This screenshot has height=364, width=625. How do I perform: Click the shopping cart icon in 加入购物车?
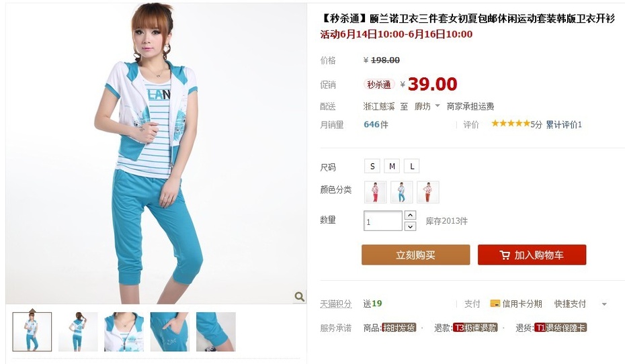(x=505, y=255)
